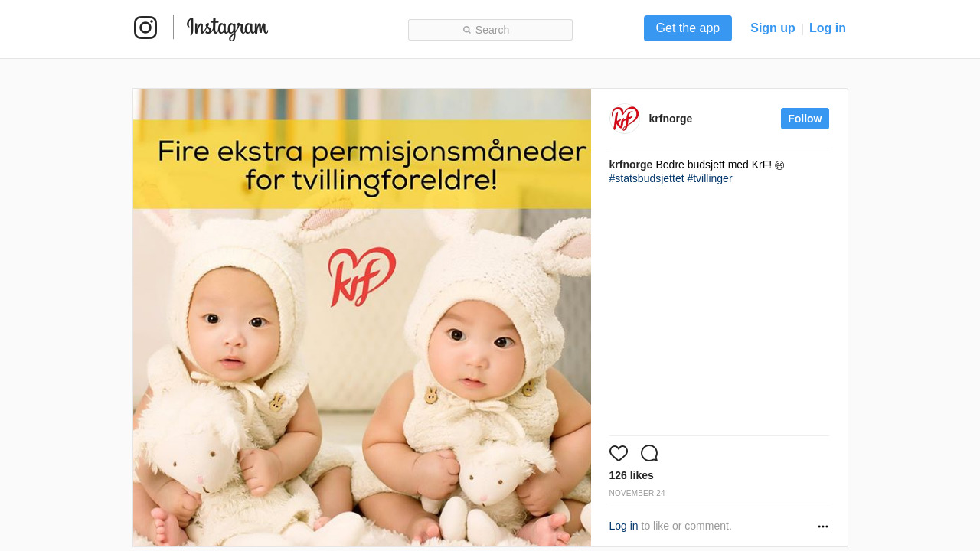Screen dimensions: 980x551
Task: Click the krfnorge username in header
Action: [671, 119]
